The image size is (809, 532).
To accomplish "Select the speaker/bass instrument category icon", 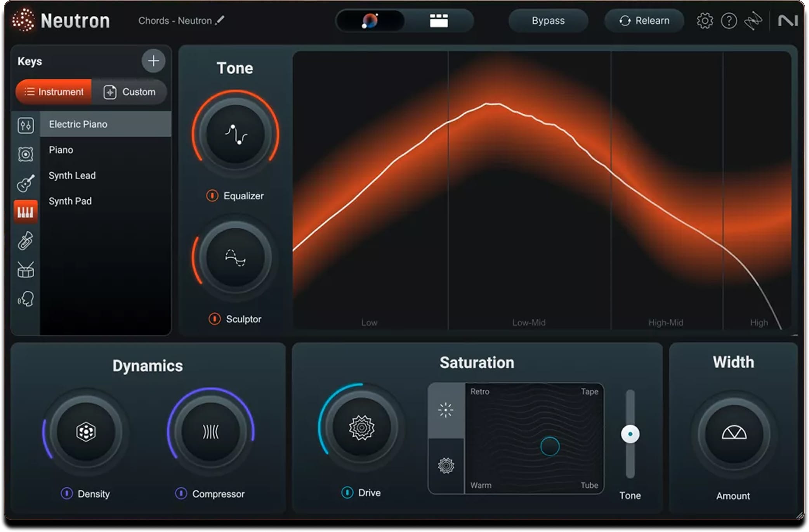I will click(x=26, y=154).
